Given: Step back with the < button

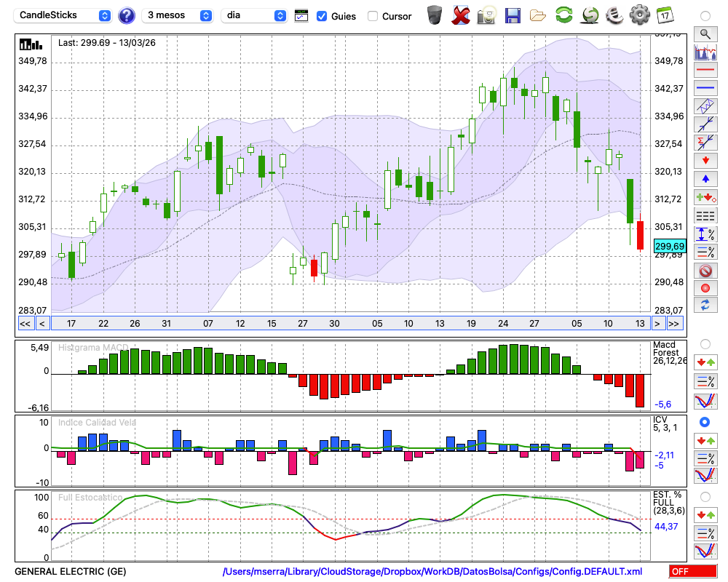Looking at the screenshot, I should (41, 324).
